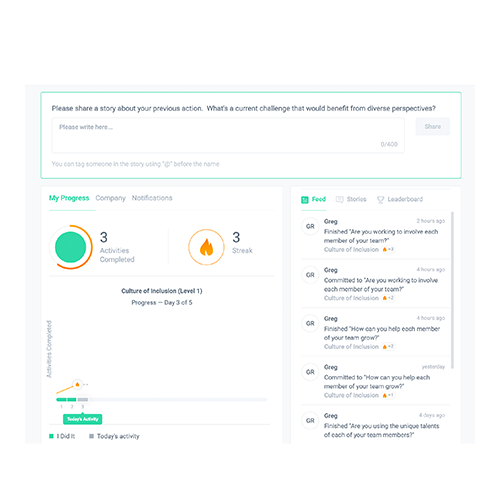Toggle the 'Today's activity' legend item
The height and width of the screenshot is (500, 500).
[x=114, y=436]
